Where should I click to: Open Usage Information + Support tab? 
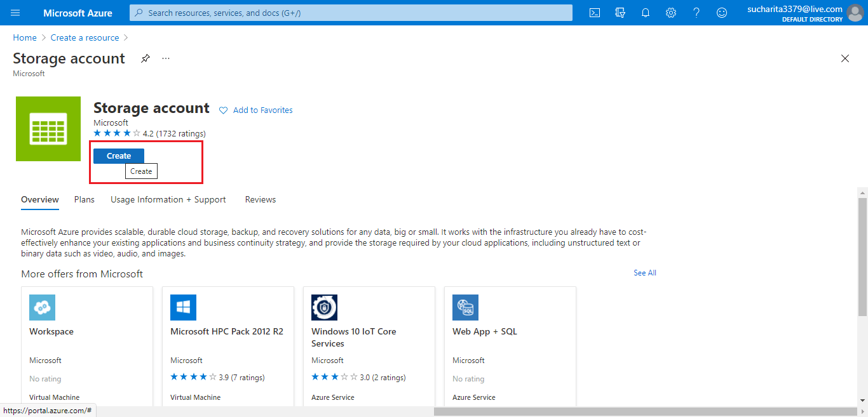click(x=168, y=199)
